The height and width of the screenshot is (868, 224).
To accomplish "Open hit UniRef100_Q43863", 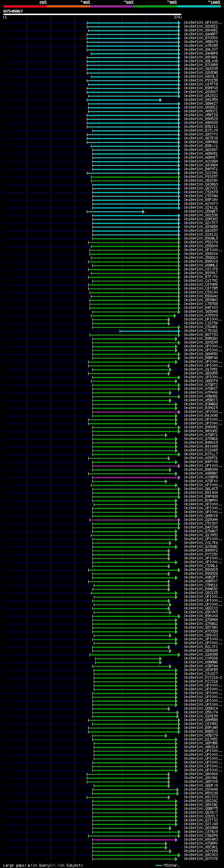I will [201, 184].
